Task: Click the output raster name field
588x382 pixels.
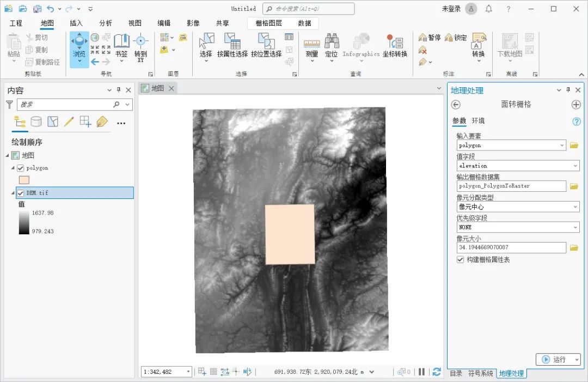Action: pos(511,186)
